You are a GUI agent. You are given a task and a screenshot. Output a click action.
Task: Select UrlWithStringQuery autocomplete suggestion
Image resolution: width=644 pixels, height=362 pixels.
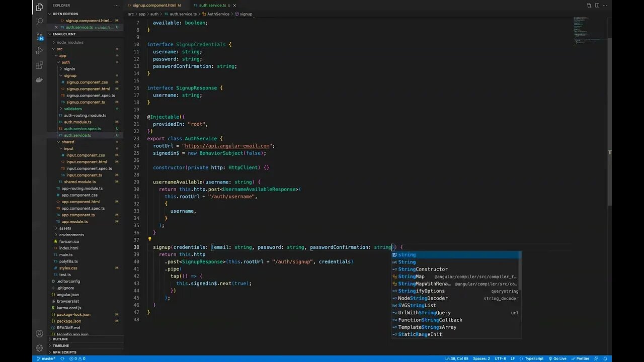click(x=456, y=313)
